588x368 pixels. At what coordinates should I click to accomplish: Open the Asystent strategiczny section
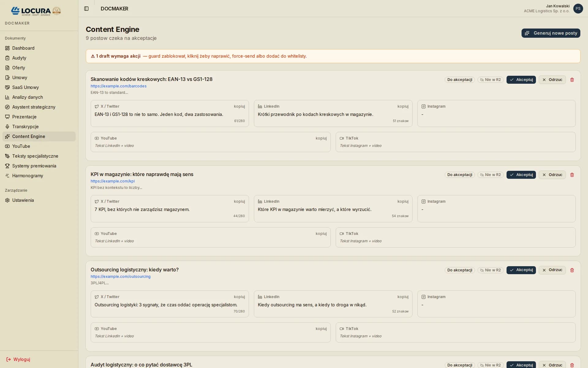(34, 107)
